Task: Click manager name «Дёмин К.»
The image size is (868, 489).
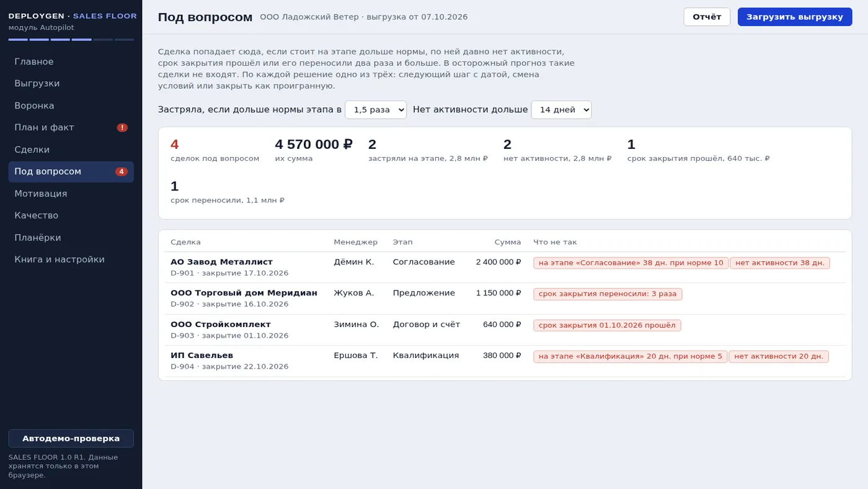Action: click(x=354, y=262)
